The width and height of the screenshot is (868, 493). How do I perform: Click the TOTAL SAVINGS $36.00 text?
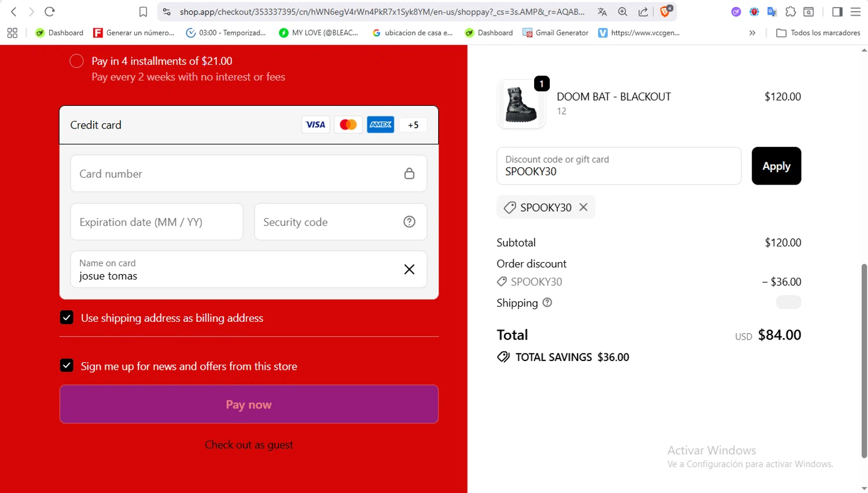572,357
